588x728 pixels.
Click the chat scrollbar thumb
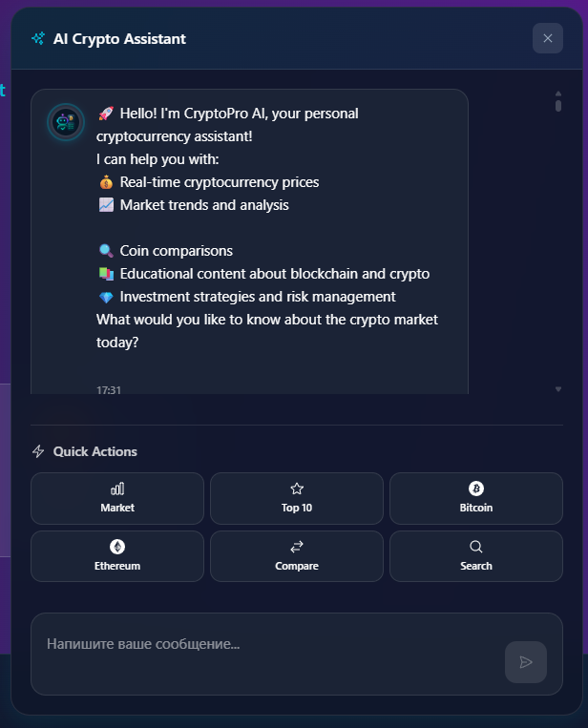(x=558, y=106)
